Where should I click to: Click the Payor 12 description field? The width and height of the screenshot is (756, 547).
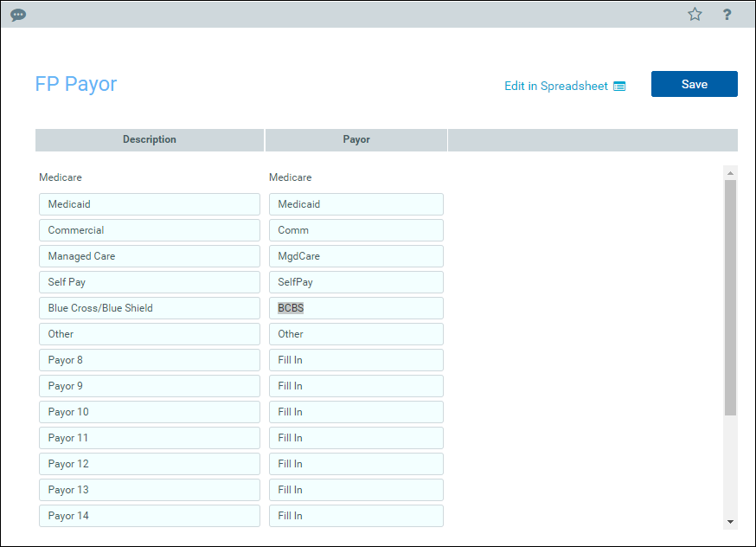[x=150, y=464]
